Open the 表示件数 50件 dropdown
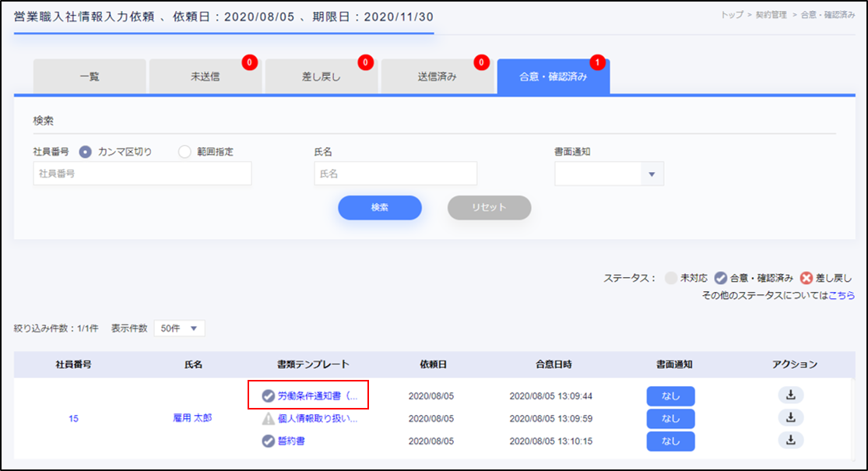Viewport: 868px width, 471px height. point(179,329)
